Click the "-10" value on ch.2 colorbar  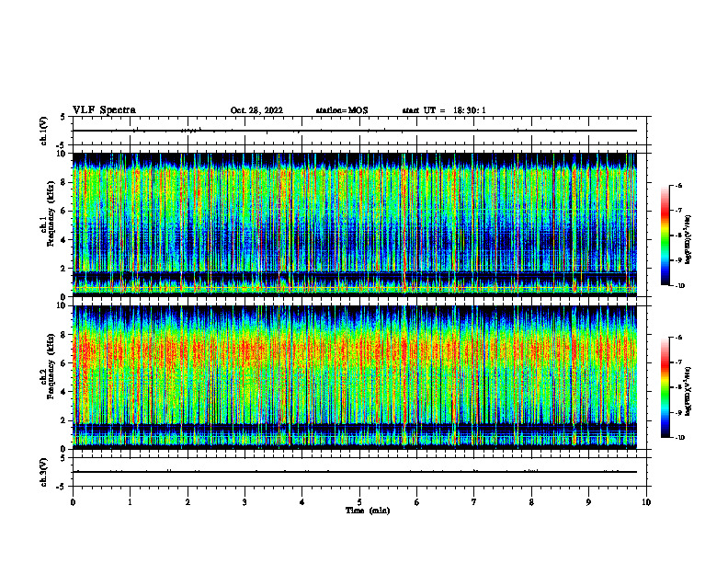[679, 438]
